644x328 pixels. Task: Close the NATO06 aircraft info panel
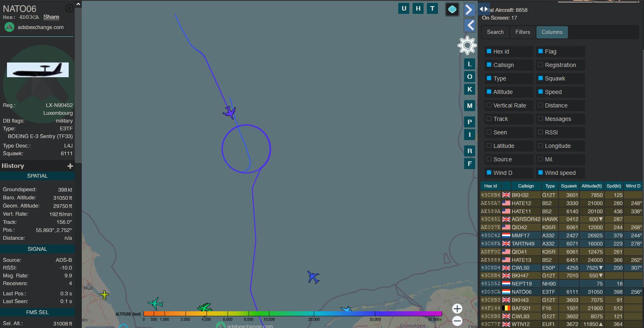pos(70,8)
